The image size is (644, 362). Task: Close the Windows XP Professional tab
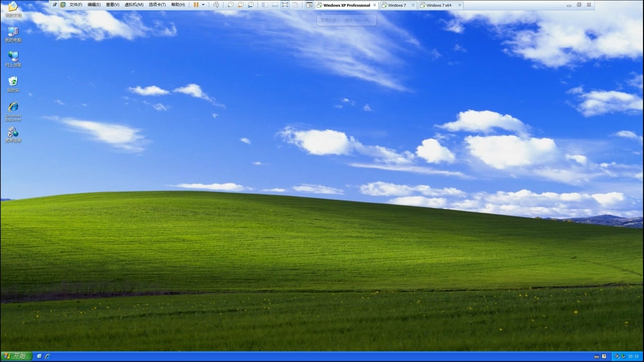point(375,6)
